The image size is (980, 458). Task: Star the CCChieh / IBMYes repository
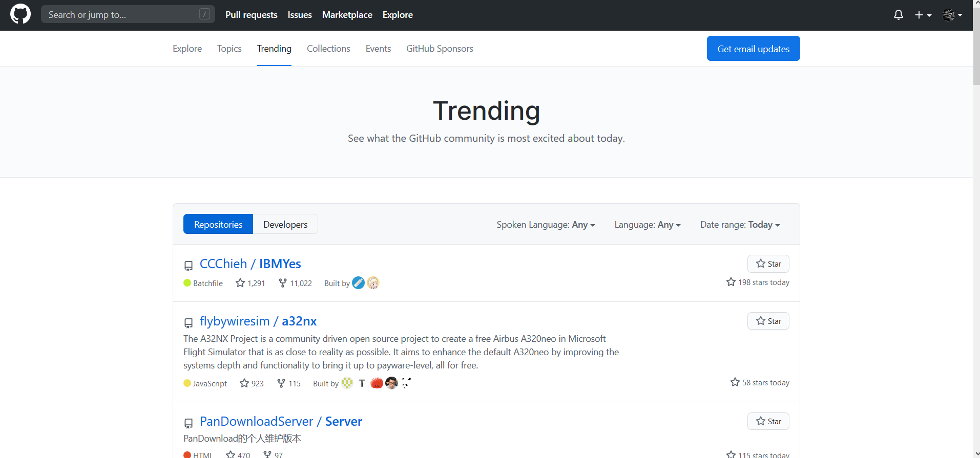(768, 264)
